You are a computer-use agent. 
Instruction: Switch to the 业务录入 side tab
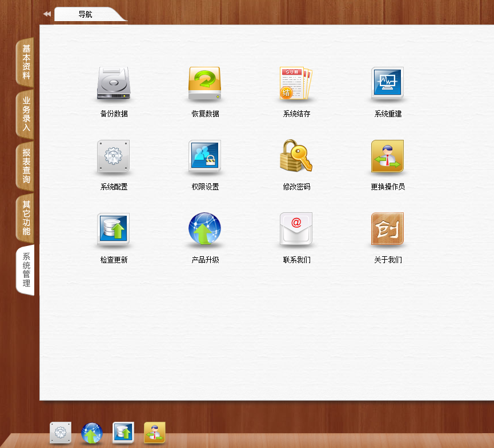[x=25, y=114]
